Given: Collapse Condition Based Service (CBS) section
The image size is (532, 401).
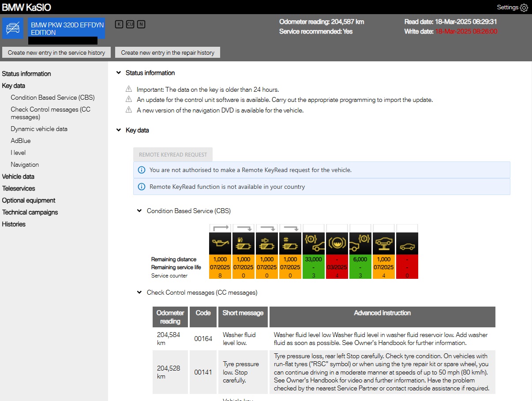Looking at the screenshot, I should [x=139, y=211].
